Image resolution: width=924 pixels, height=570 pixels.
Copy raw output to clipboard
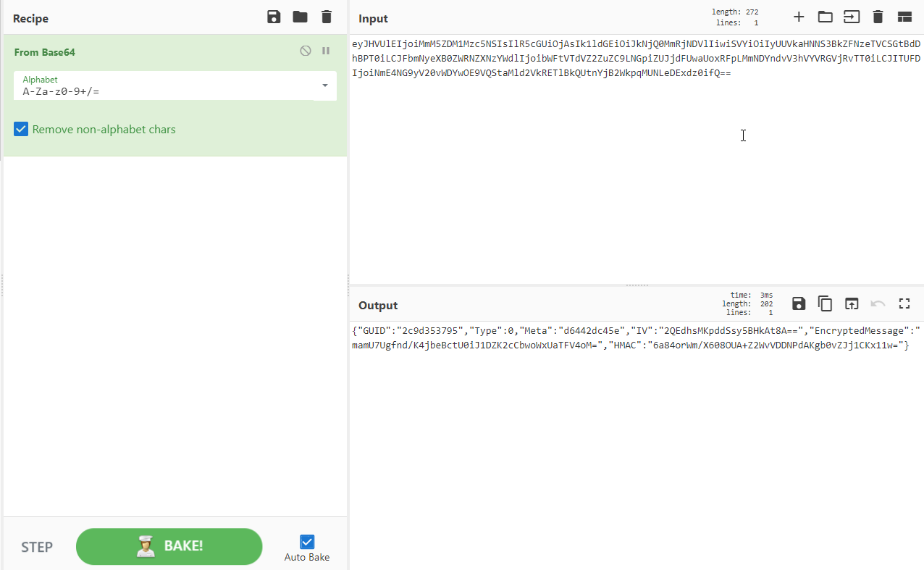(825, 304)
